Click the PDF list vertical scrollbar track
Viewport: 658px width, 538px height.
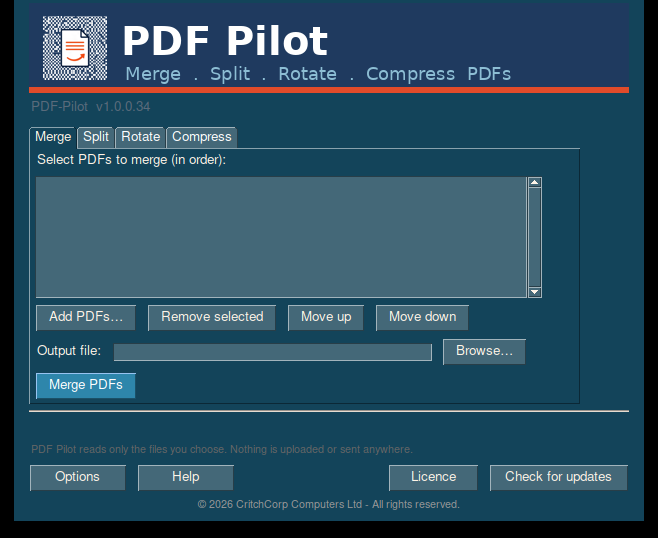click(x=535, y=237)
